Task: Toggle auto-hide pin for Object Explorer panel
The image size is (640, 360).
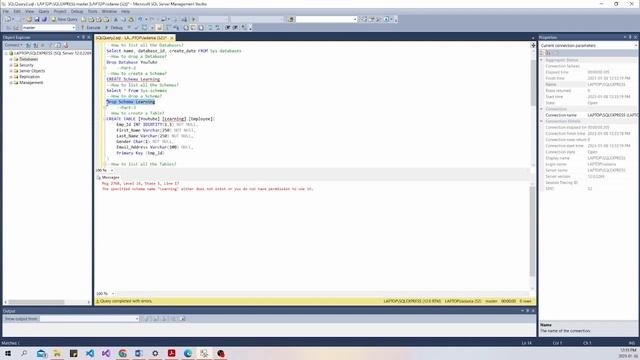Action: click(x=83, y=37)
